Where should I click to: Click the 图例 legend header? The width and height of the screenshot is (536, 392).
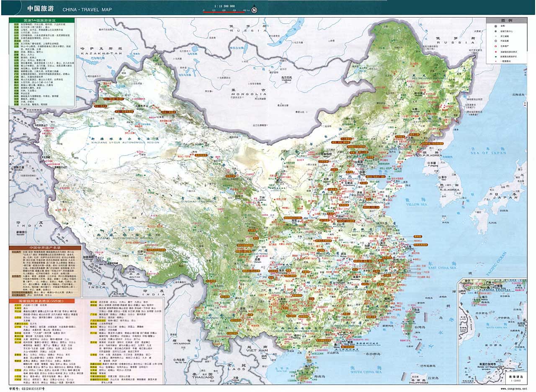coord(507,20)
